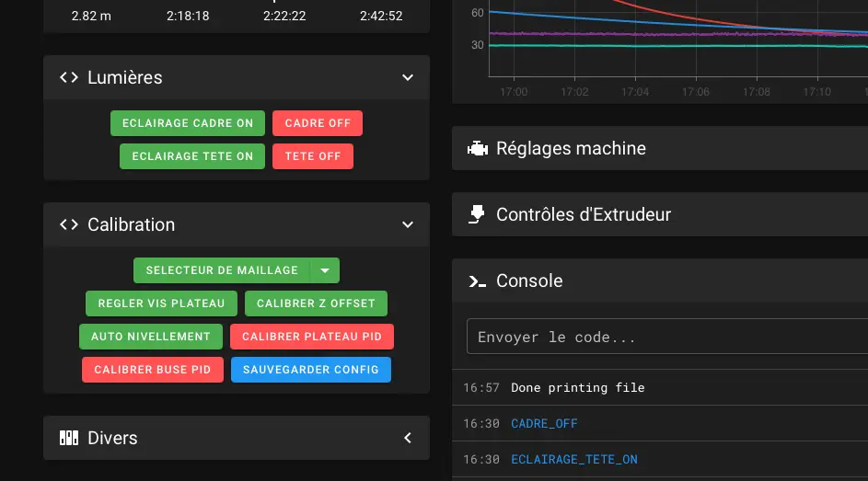This screenshot has height=481, width=868.
Task: Run the CALIBRER Z OFFSET macro
Action: (x=316, y=303)
